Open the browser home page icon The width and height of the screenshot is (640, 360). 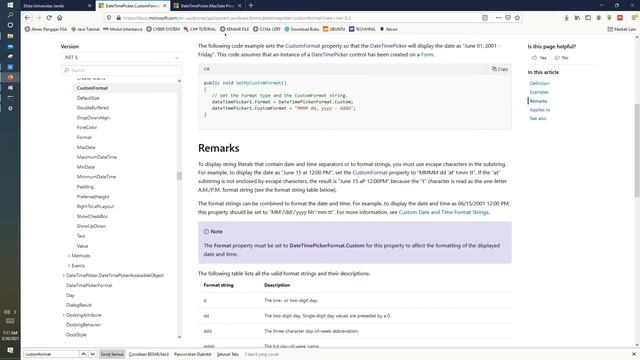point(60,18)
